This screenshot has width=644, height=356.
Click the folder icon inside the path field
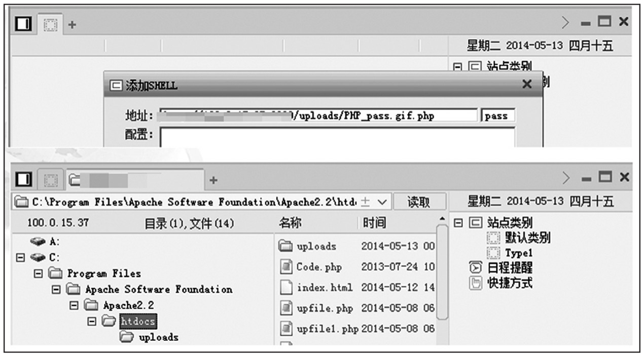pos(22,202)
